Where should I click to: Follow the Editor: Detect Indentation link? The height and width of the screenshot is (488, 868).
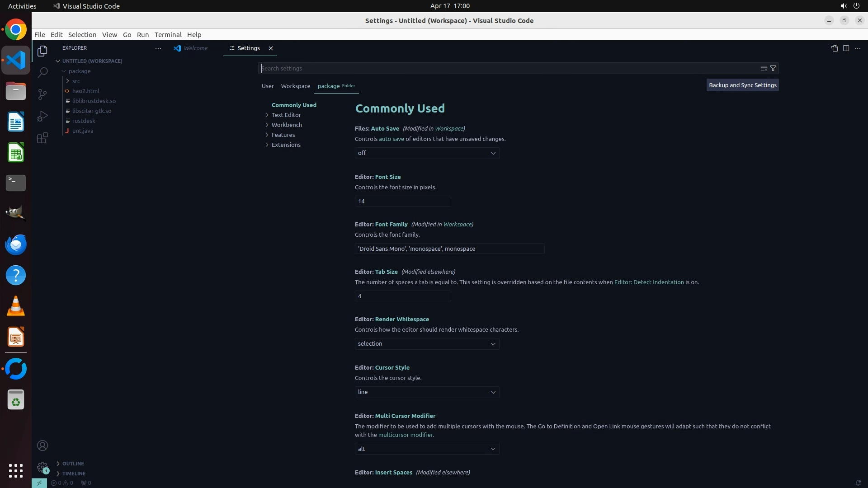[x=649, y=282]
